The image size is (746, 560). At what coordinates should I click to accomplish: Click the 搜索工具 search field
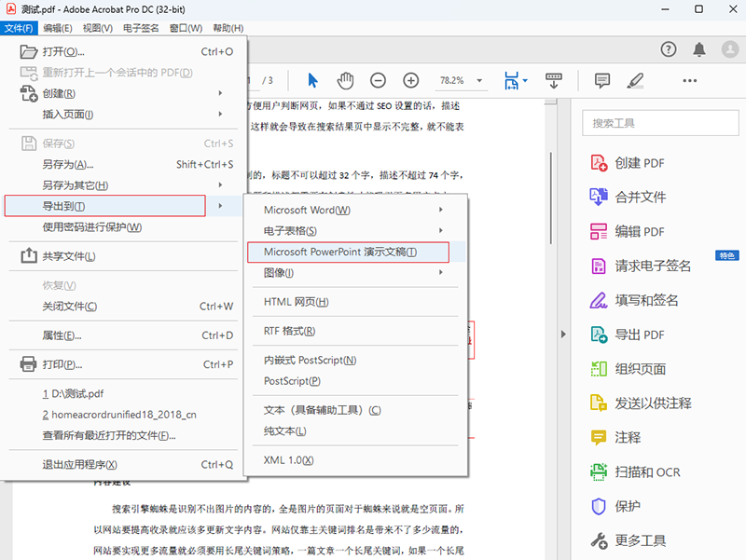tap(660, 123)
